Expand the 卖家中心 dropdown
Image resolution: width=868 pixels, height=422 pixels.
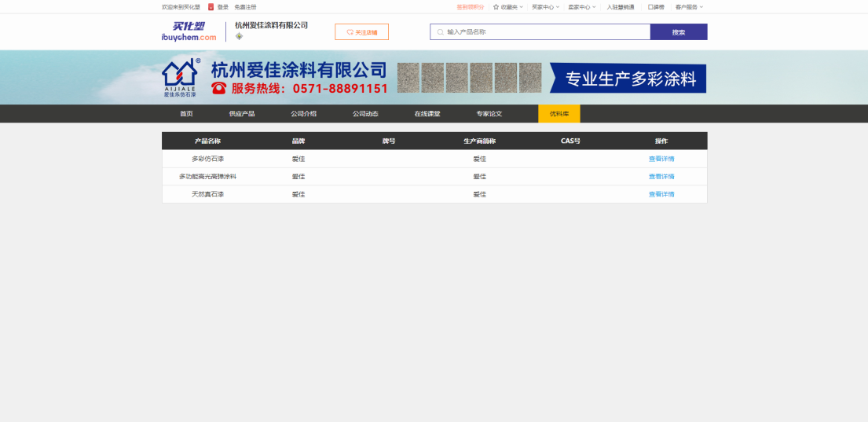click(x=582, y=7)
